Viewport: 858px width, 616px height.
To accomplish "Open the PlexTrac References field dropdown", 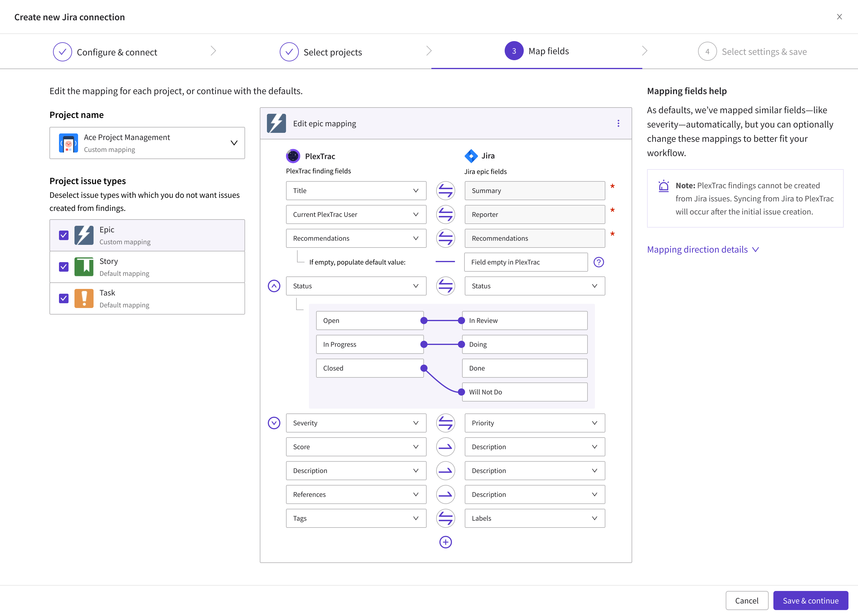I will [356, 494].
